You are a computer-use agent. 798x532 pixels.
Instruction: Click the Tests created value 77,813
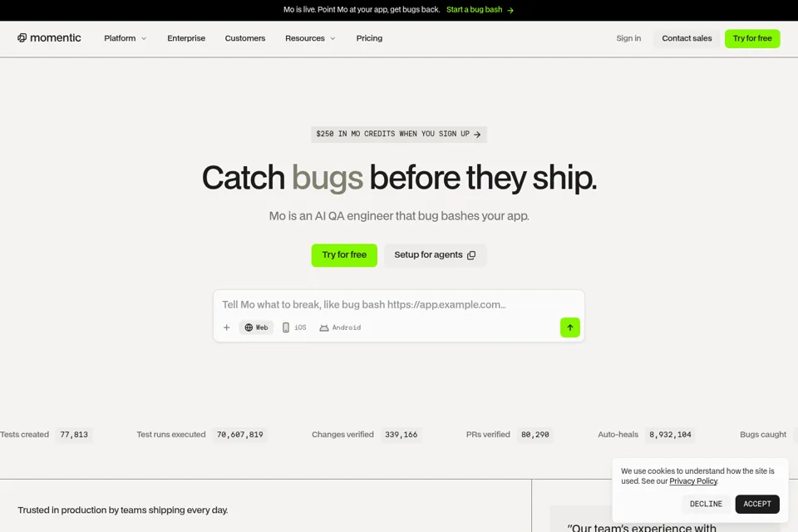(x=74, y=435)
